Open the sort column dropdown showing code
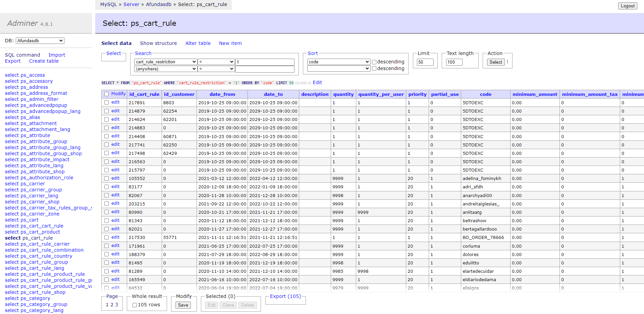This screenshot has width=644, height=314. tap(338, 62)
